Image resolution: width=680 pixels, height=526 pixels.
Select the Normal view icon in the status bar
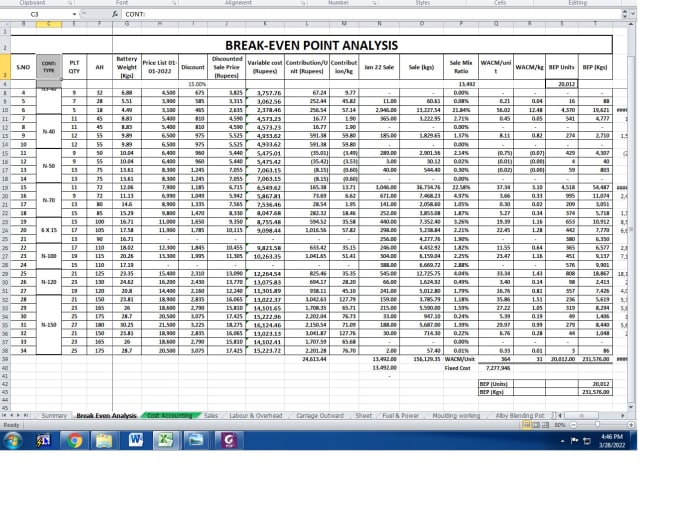click(526, 425)
